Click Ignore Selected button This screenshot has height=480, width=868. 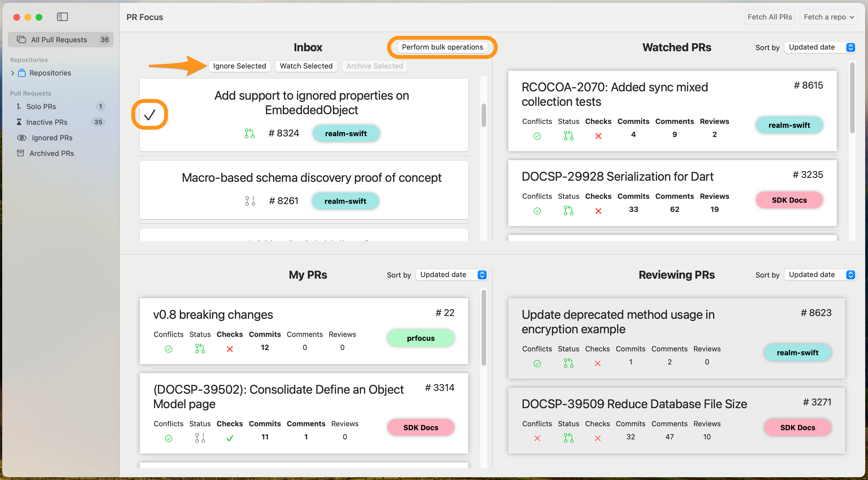239,66
